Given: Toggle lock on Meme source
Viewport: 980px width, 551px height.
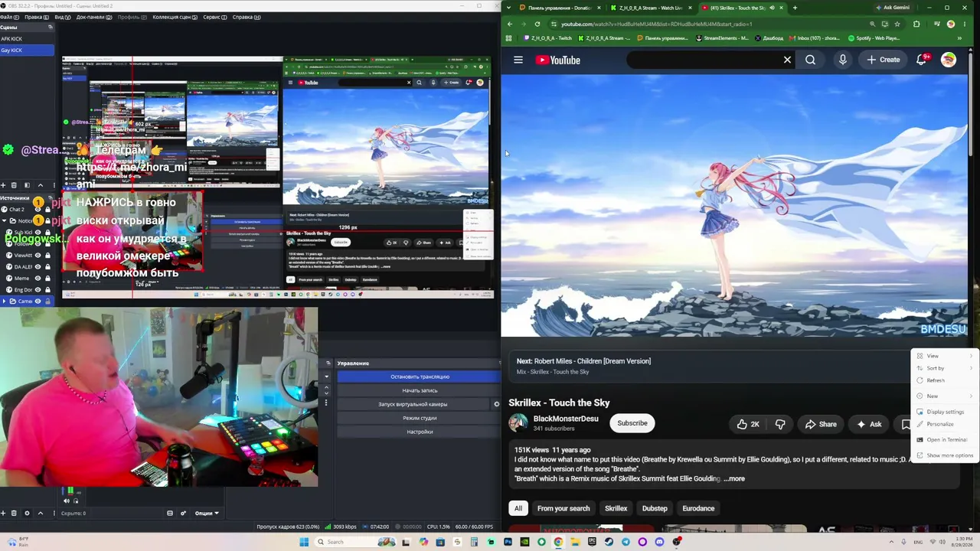Looking at the screenshot, I should [x=47, y=279].
